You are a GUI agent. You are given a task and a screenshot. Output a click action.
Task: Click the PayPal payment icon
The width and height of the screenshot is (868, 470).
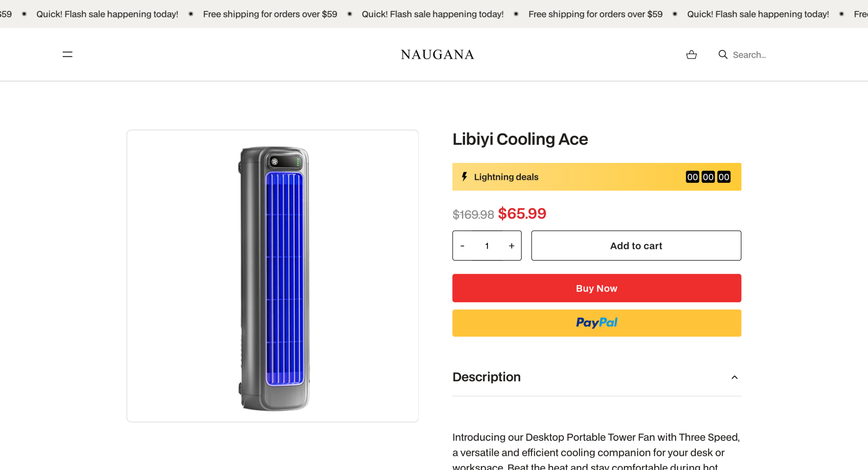tap(596, 323)
